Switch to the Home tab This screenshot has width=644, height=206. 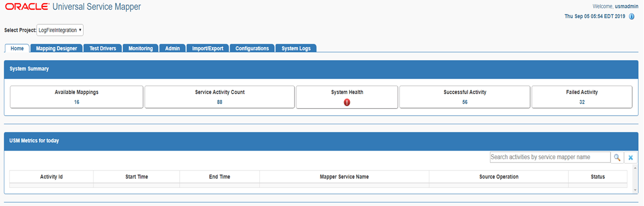pyautogui.click(x=17, y=48)
